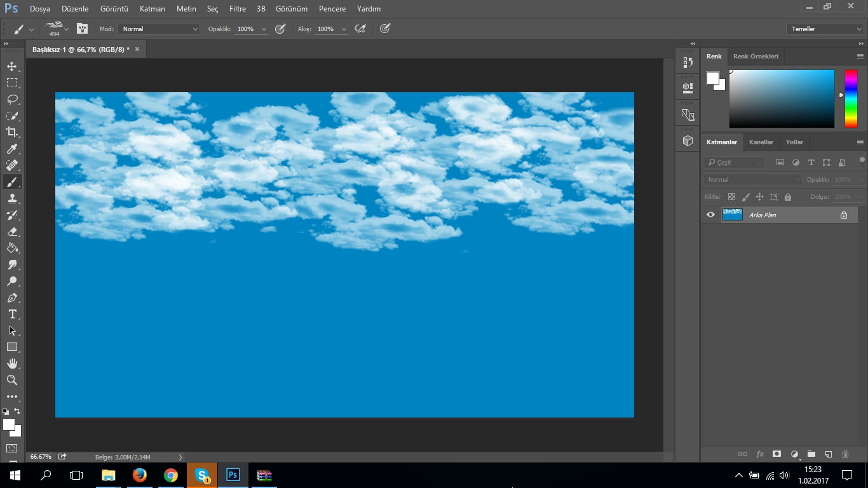Select the Lasso tool
Image resolution: width=868 pixels, height=488 pixels.
[13, 98]
